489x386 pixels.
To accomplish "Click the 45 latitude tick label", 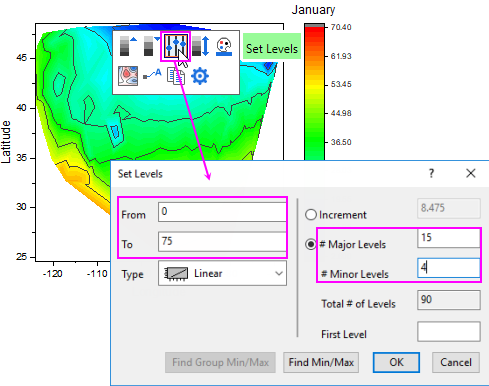I will tap(21, 58).
